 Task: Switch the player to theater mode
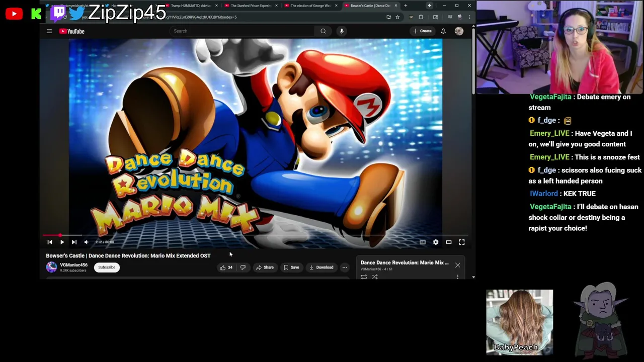click(x=449, y=242)
